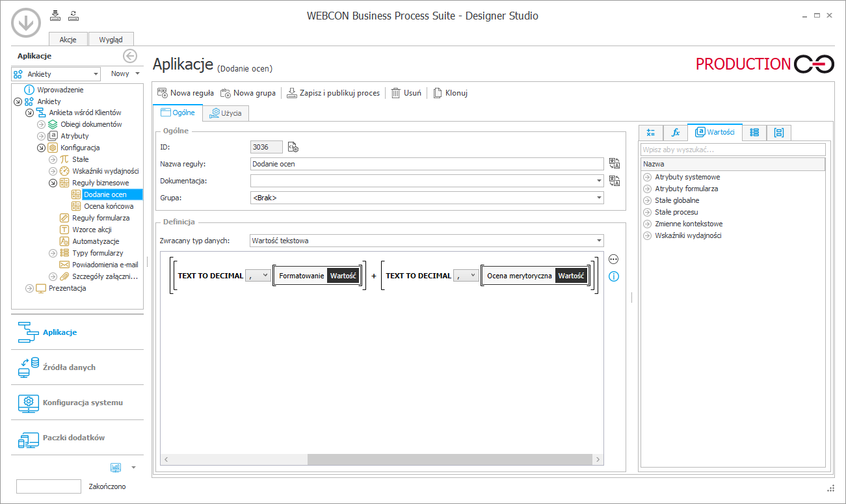Select Automatyzacje tree node
This screenshot has width=846, height=504.
[96, 241]
